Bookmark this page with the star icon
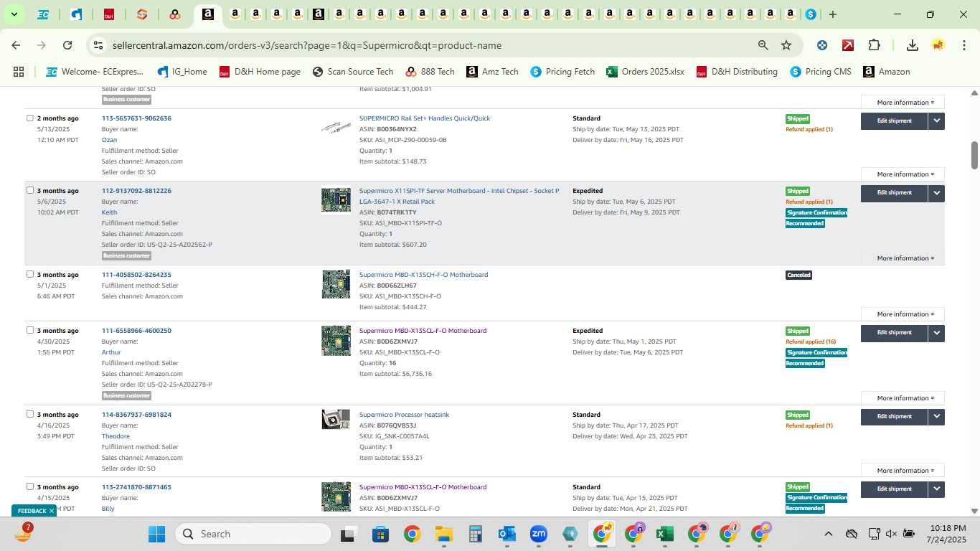 pos(786,45)
